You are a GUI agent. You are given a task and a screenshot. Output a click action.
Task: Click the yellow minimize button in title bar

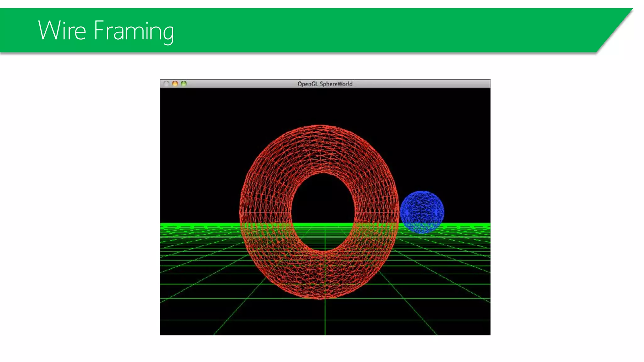(x=175, y=84)
